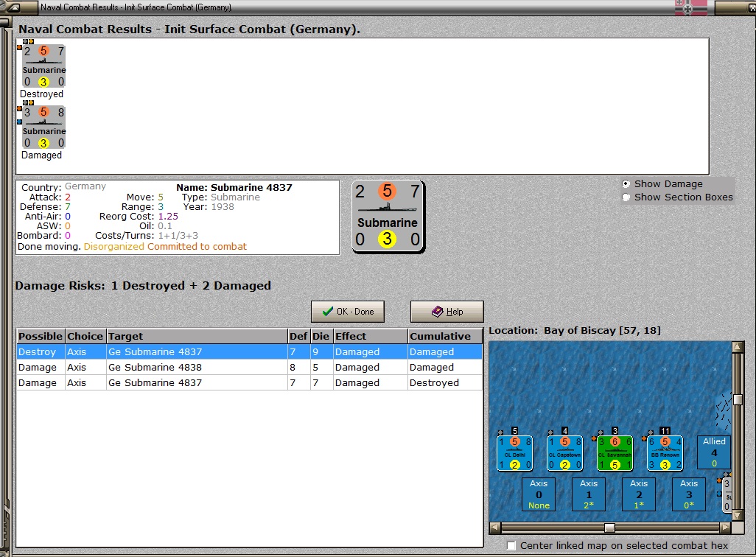This screenshot has height=557, width=756.
Task: Click the black 5 marker above CL Delhi
Action: pos(515,431)
